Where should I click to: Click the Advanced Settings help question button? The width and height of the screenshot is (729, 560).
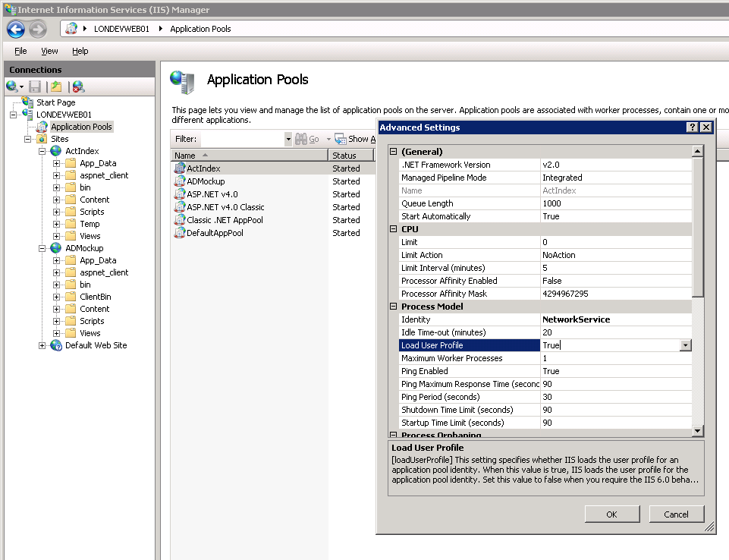tap(693, 127)
